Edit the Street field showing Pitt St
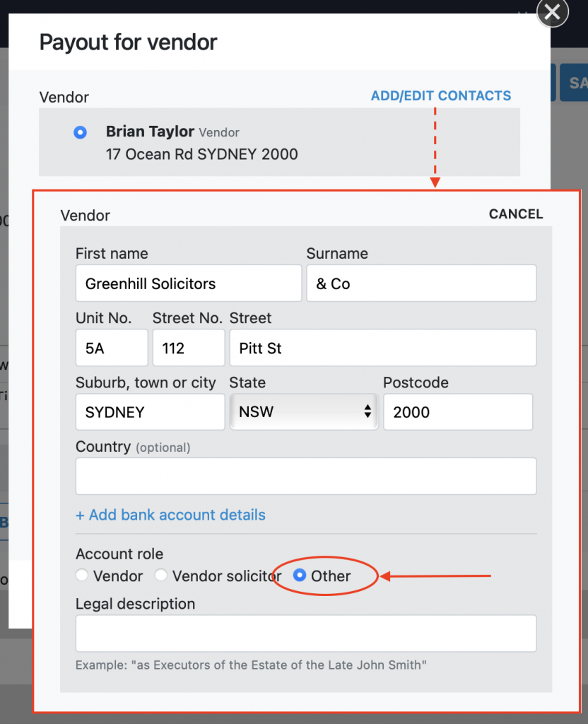This screenshot has width=588, height=724. click(382, 348)
